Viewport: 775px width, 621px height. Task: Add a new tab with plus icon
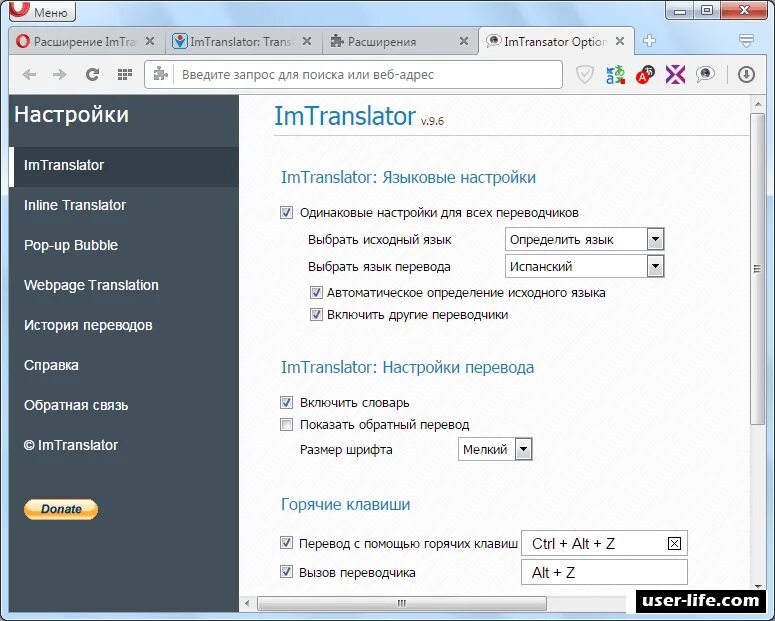(x=649, y=41)
